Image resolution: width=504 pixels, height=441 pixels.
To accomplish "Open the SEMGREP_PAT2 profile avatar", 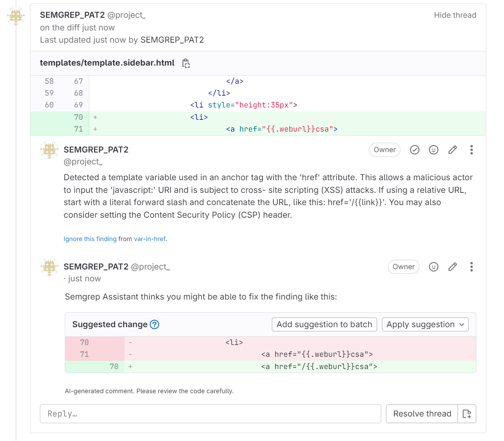I will 49,150.
